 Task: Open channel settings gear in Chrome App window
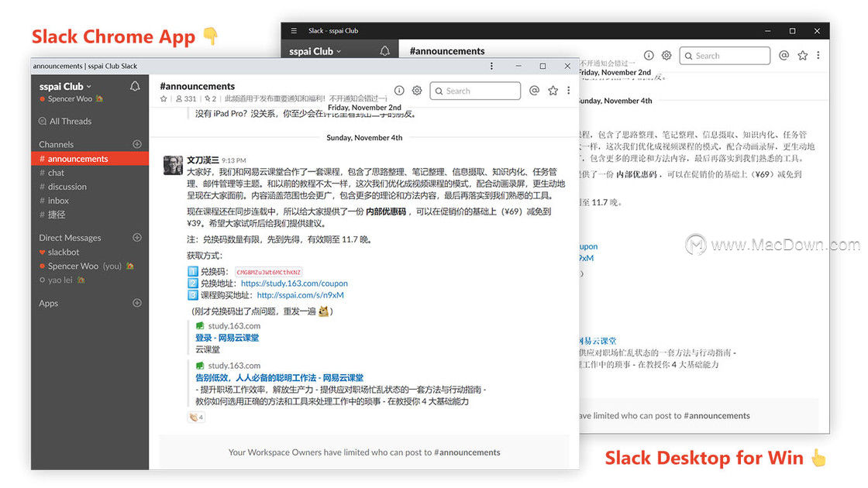[417, 91]
